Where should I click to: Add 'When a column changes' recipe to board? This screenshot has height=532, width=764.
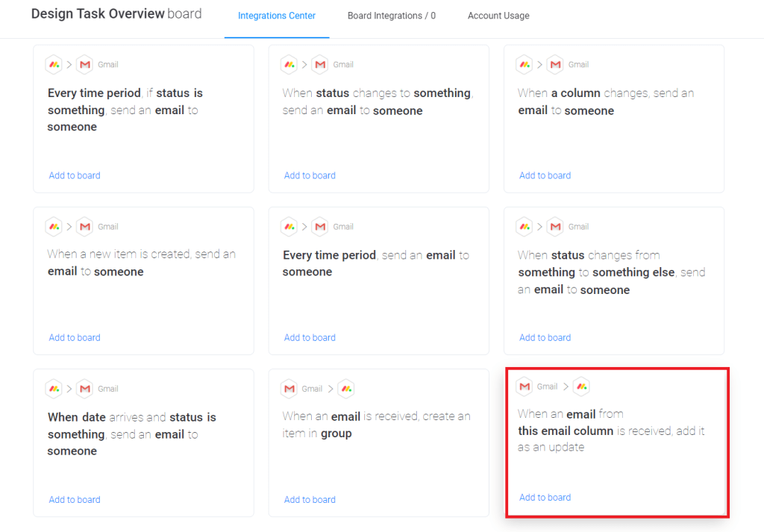545,175
